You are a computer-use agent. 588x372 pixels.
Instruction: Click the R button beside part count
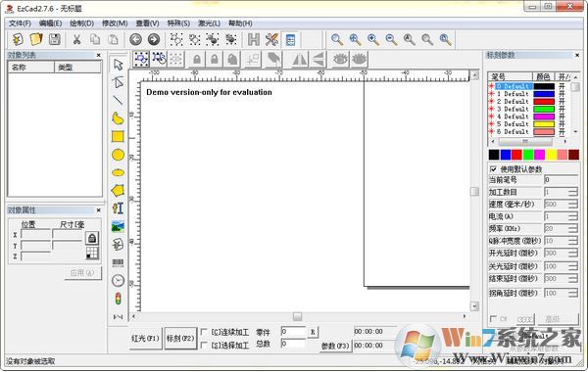[313, 332]
